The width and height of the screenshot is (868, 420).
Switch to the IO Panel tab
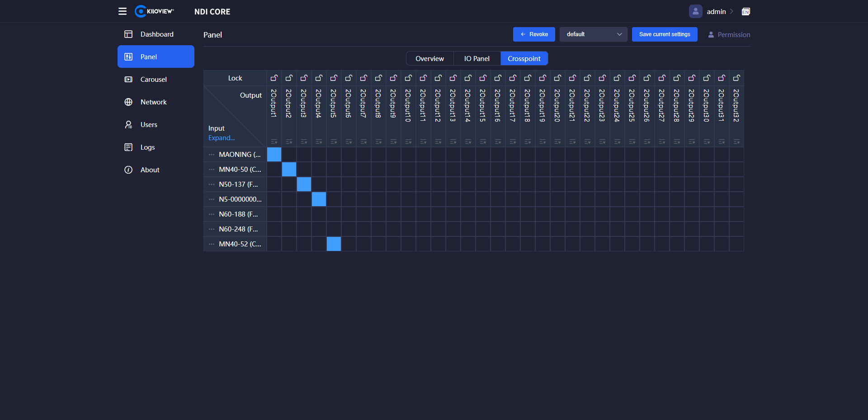(x=476, y=59)
